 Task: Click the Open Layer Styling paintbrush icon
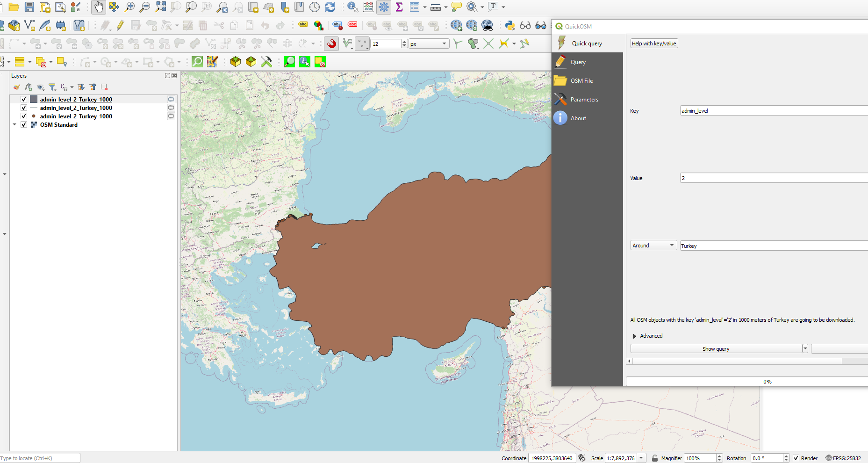(x=17, y=87)
